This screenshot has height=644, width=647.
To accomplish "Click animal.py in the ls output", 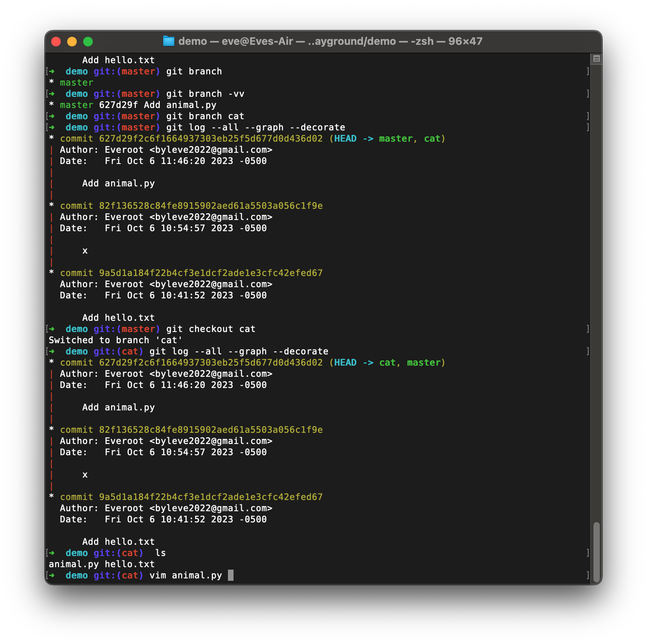I will point(74,564).
